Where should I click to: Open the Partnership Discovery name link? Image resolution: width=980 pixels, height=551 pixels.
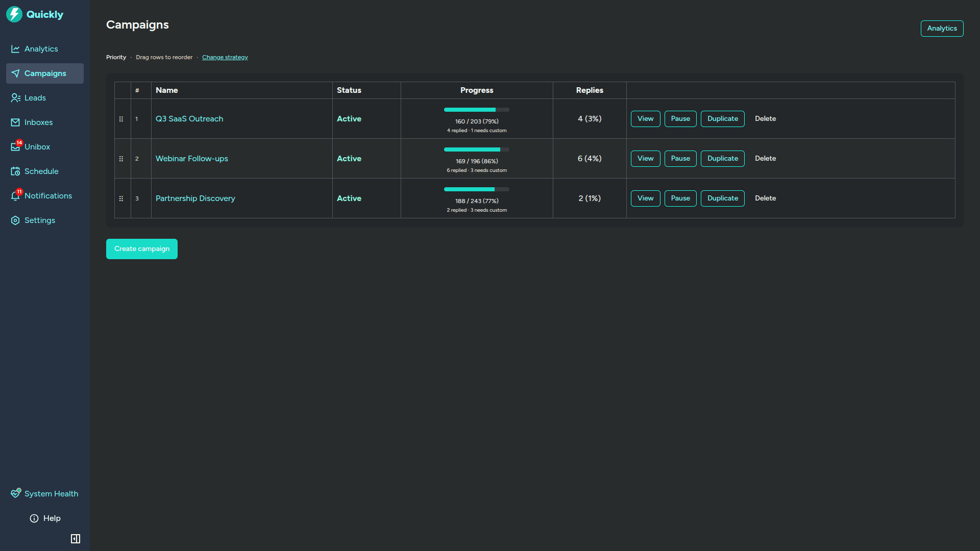(x=195, y=198)
